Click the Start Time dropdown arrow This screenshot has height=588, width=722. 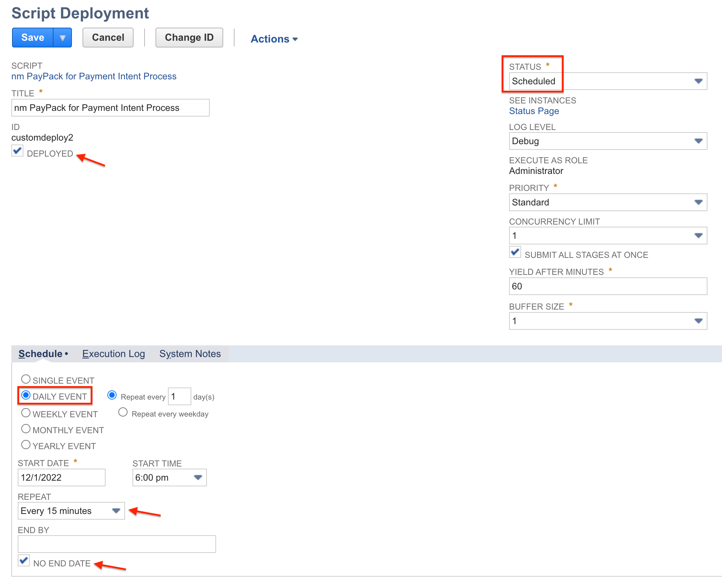click(x=198, y=477)
